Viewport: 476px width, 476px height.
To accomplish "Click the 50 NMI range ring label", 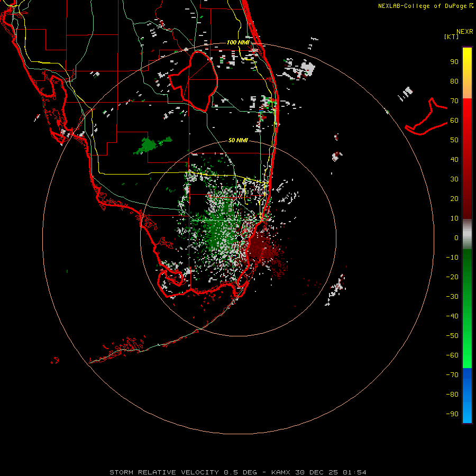I will click(238, 140).
